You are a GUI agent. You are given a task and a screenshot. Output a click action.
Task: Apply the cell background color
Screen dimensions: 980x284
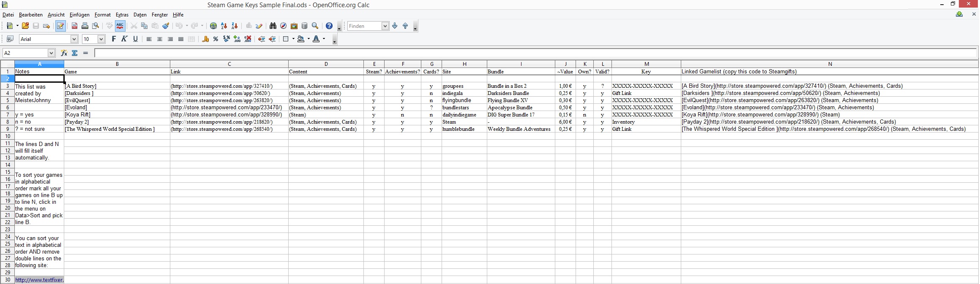pos(301,39)
